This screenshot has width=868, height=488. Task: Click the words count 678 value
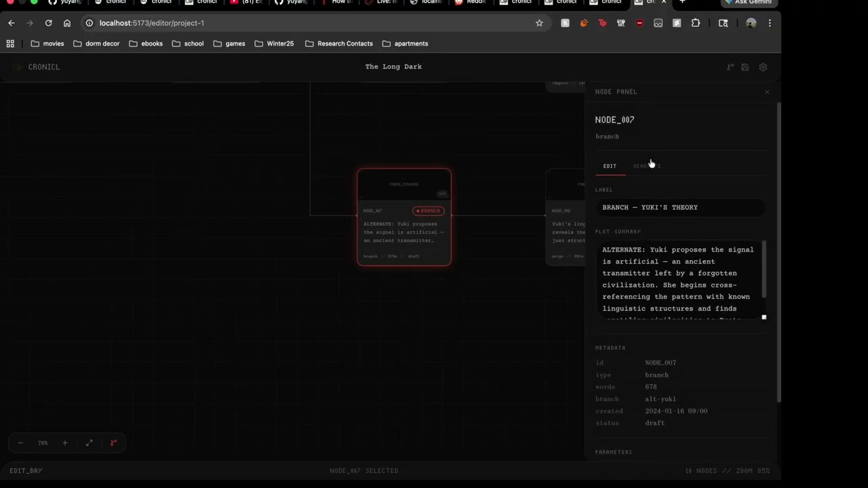[651, 387]
